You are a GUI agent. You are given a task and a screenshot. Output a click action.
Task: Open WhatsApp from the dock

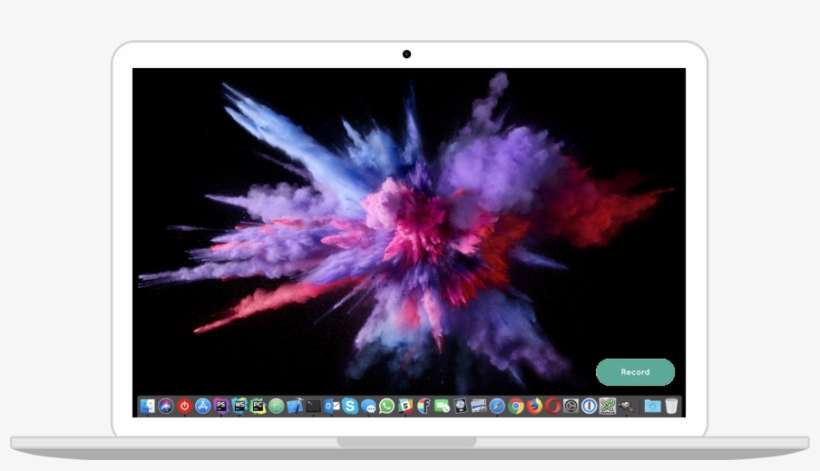click(x=387, y=406)
